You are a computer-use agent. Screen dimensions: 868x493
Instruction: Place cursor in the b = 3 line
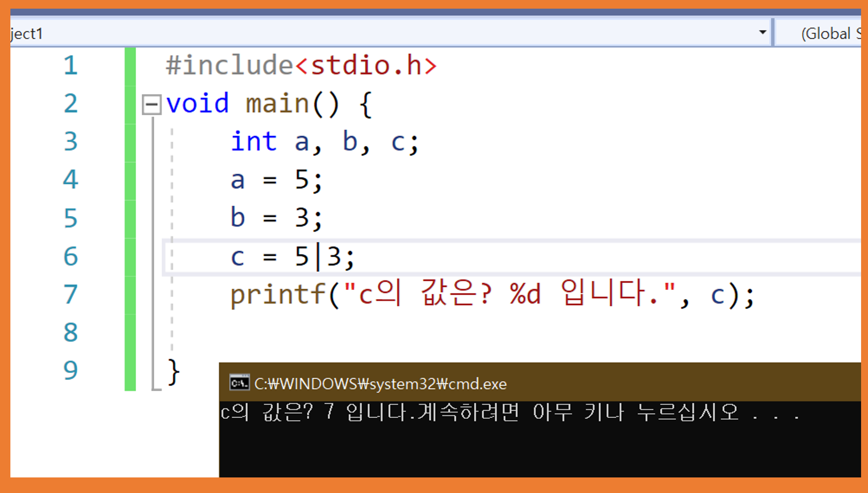[x=276, y=218]
